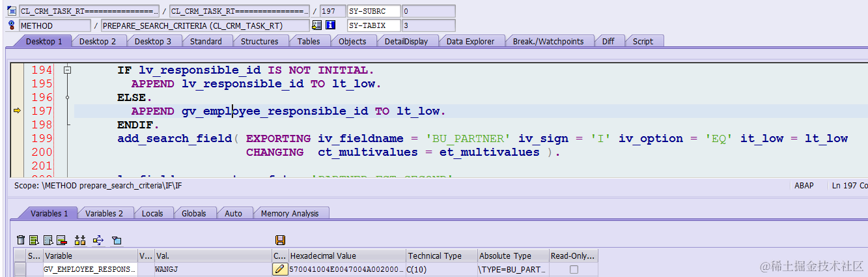Click the blue object icon right of arrows icon
Image resolution: width=868 pixels, height=277 pixels.
tap(117, 241)
